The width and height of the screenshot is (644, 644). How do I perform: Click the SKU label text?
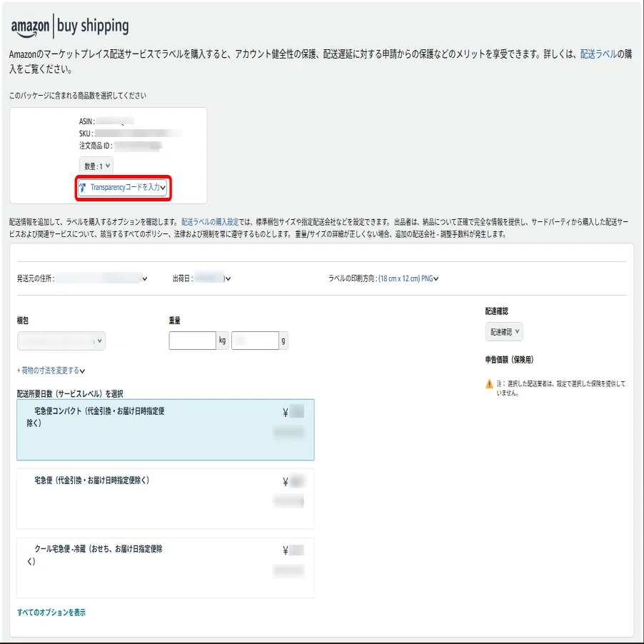click(86, 134)
